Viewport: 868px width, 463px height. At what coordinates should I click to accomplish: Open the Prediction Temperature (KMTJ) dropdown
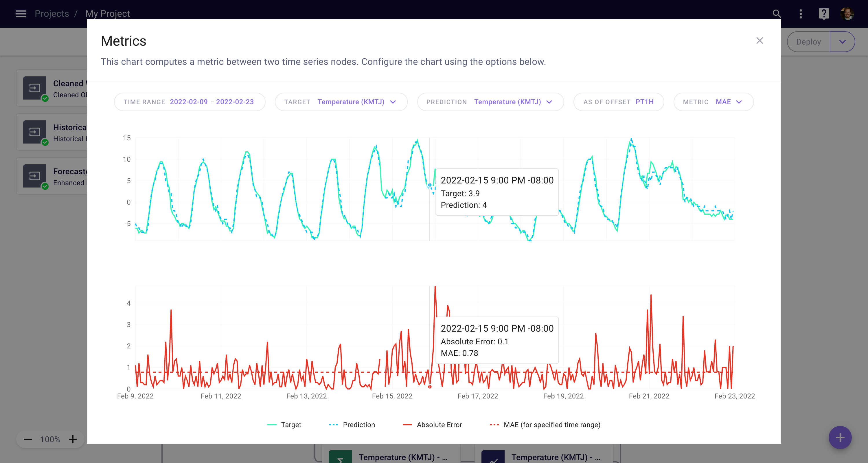[x=490, y=102]
